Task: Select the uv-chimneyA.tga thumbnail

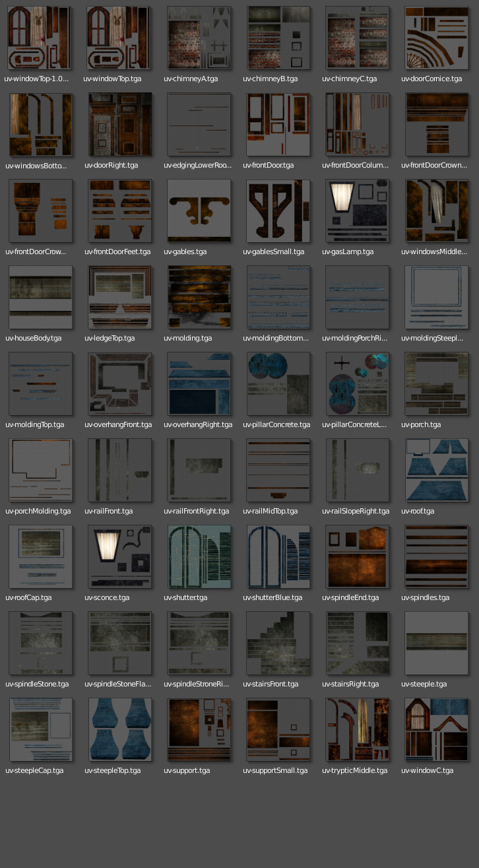Action: [x=199, y=38]
